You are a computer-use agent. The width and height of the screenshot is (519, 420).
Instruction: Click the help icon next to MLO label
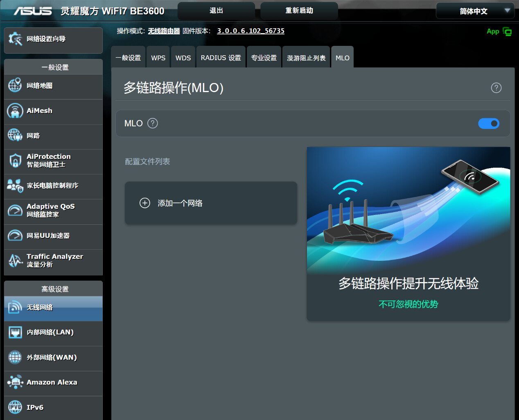click(x=152, y=123)
